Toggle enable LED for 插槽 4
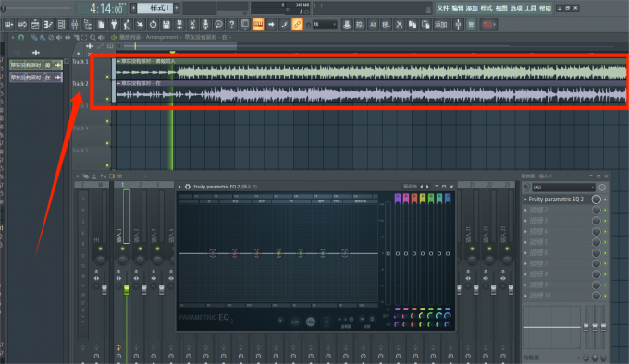 coord(605,232)
